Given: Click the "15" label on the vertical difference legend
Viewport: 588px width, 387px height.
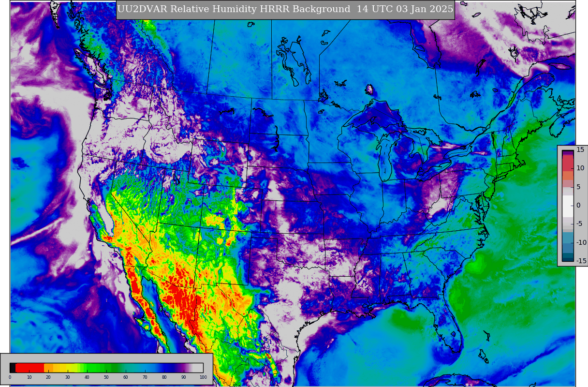Looking at the screenshot, I should (580, 150).
